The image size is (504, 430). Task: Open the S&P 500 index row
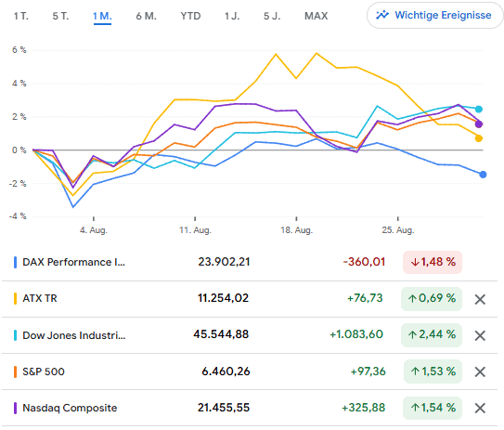(250, 371)
